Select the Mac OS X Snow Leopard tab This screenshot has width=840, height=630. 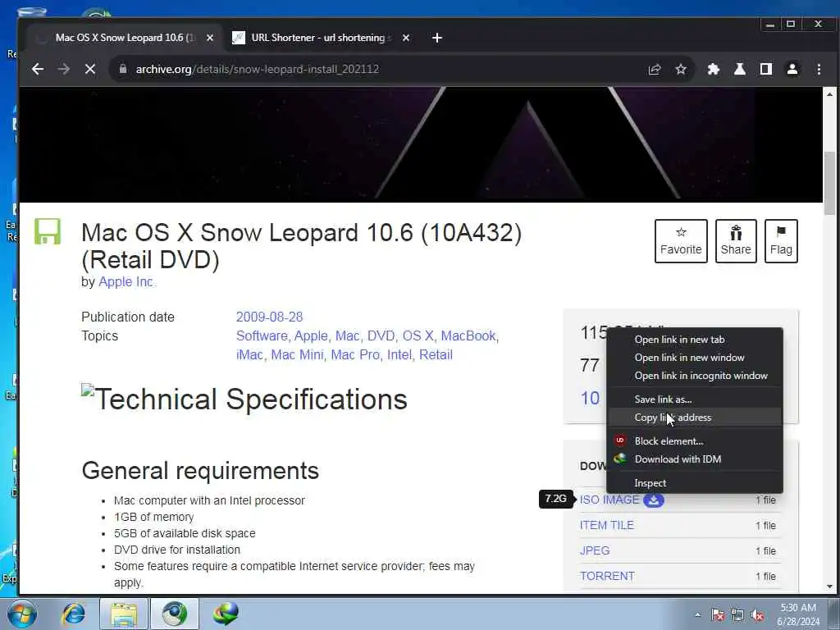point(126,38)
